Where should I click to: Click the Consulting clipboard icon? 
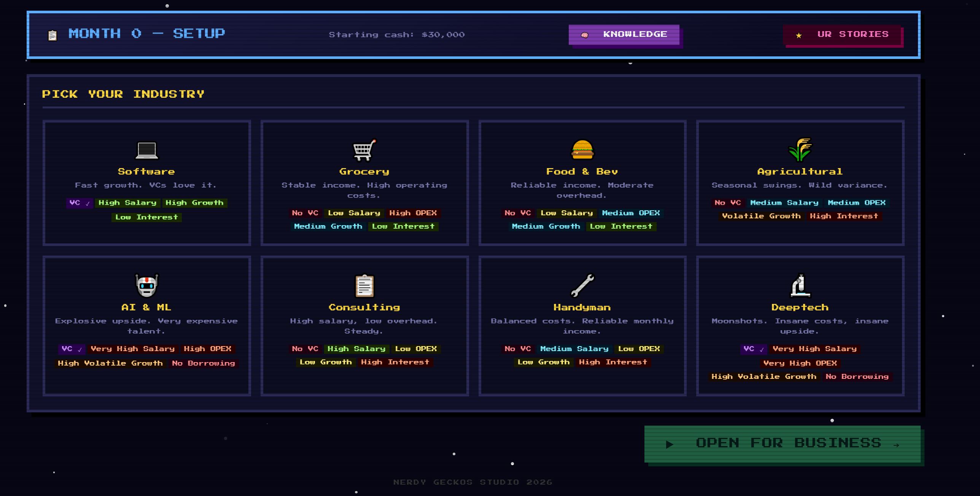(x=364, y=286)
